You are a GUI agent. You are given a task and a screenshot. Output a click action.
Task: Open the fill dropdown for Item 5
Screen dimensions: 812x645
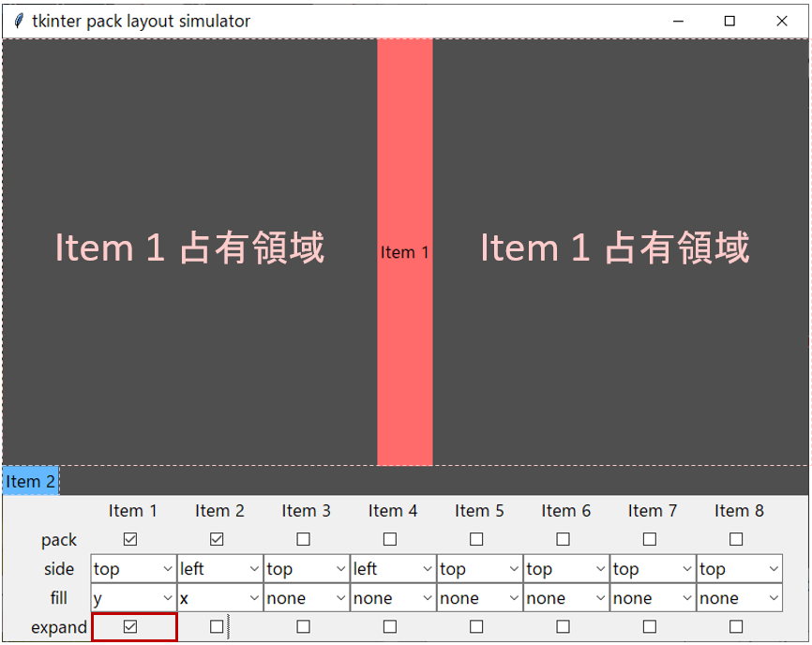(x=479, y=597)
